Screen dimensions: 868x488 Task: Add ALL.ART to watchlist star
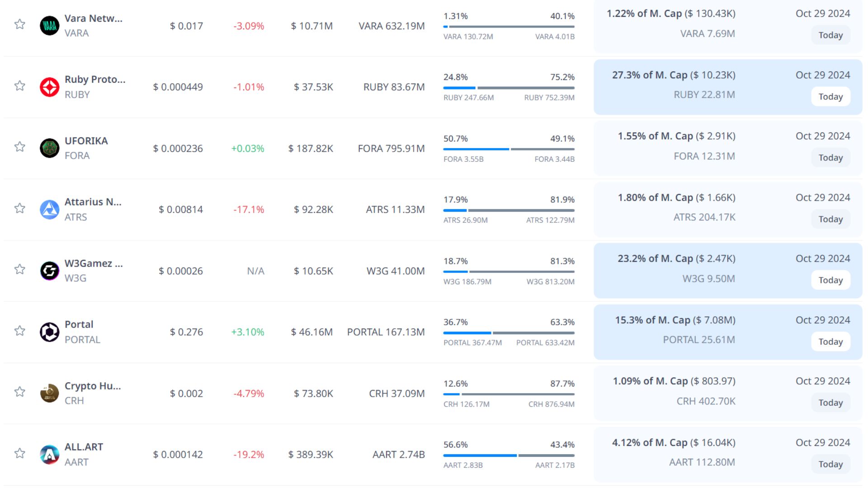pos(19,453)
